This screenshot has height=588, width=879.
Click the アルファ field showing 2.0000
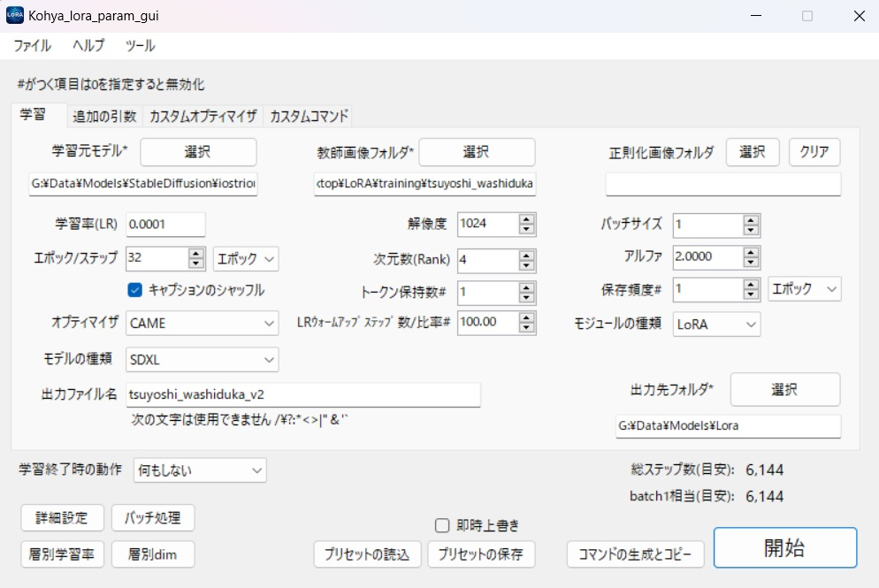(x=708, y=256)
